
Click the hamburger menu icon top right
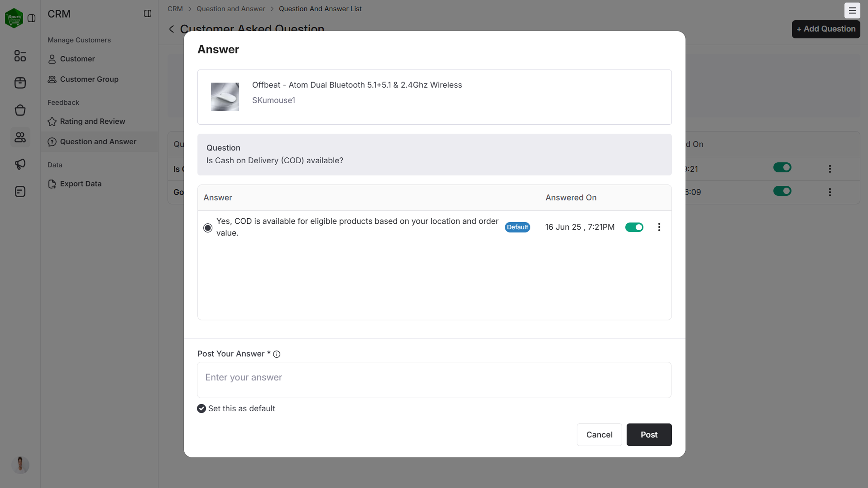(852, 11)
